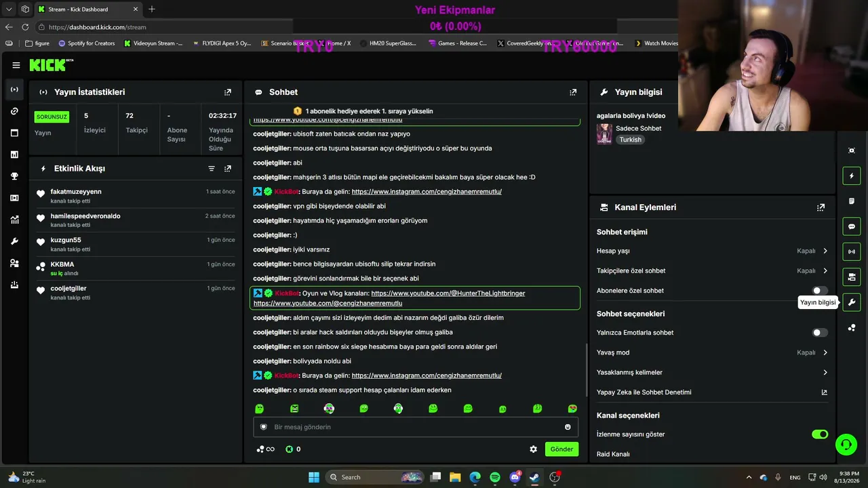Screen dimensions: 868x488
Task: Pop out the Kanal Eylemleri panel
Action: coord(821,207)
